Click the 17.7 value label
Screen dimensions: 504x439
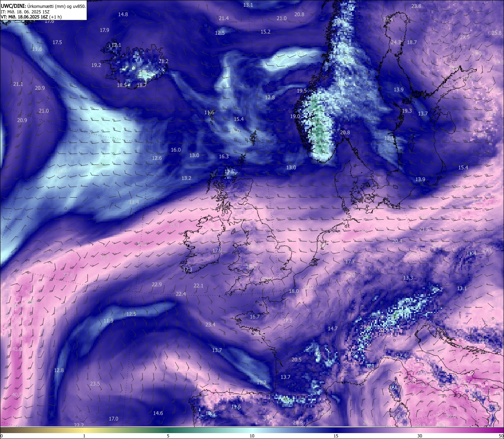pos(350,262)
